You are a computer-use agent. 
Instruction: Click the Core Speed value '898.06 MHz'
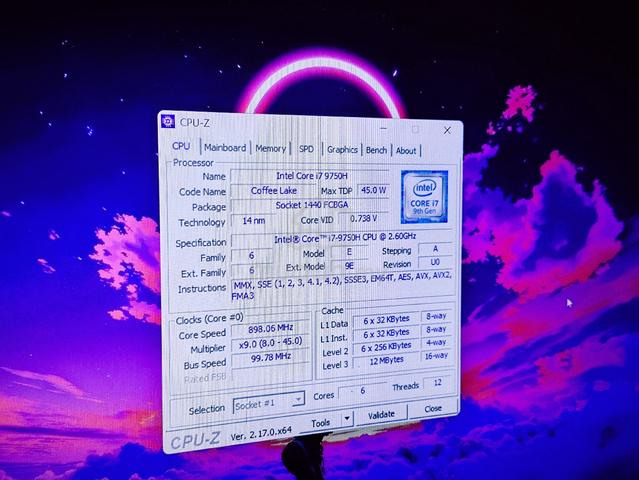[270, 329]
